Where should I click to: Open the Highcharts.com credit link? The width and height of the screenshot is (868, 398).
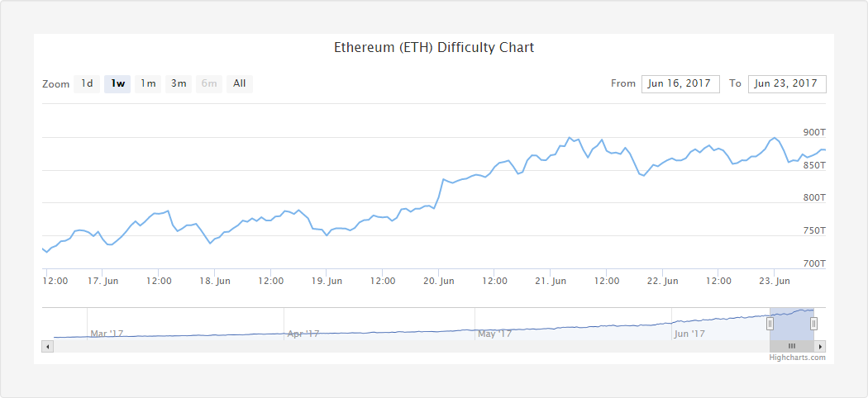797,358
